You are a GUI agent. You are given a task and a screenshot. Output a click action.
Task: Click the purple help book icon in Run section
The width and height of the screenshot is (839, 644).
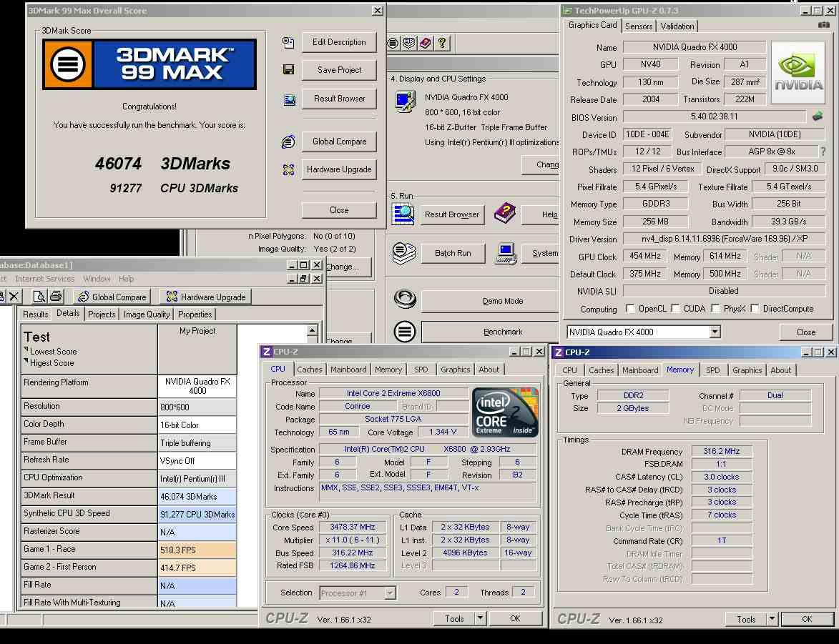pos(504,213)
